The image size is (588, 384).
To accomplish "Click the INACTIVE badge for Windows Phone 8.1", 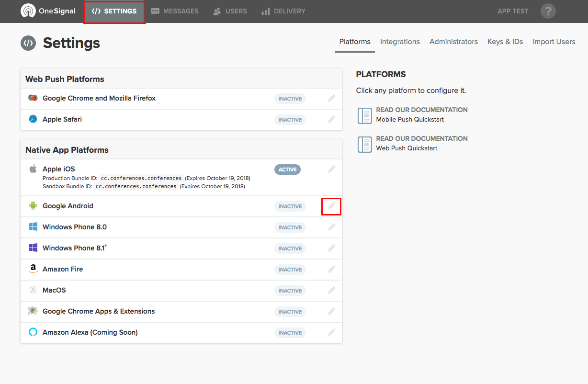I will point(290,248).
